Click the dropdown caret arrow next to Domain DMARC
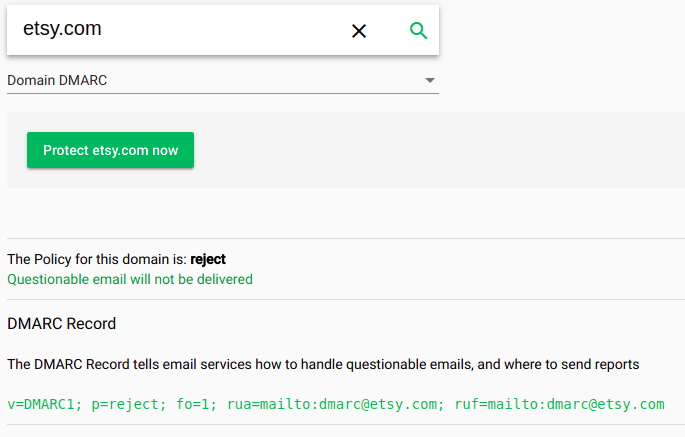Viewport: 685px width, 437px height. (x=429, y=80)
